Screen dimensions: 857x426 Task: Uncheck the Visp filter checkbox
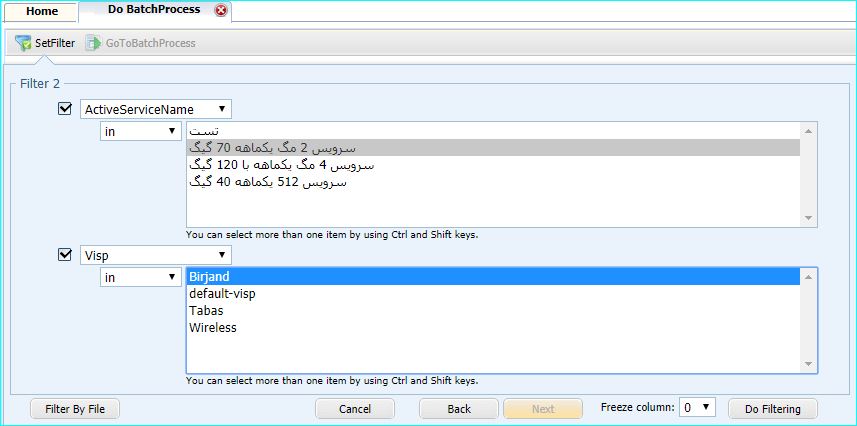coord(66,255)
